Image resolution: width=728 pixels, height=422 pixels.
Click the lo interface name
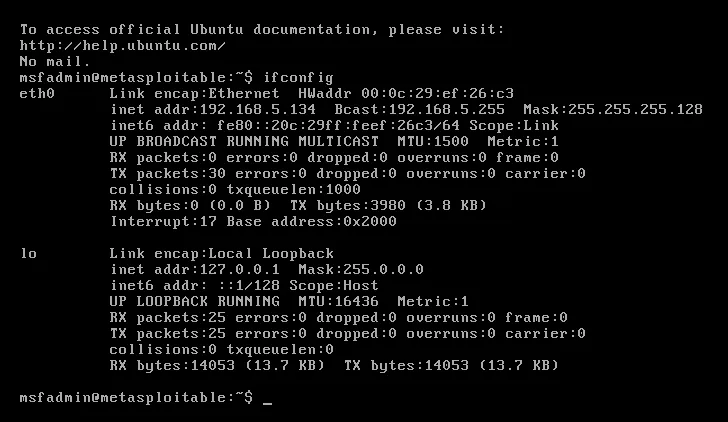pyautogui.click(x=28, y=253)
